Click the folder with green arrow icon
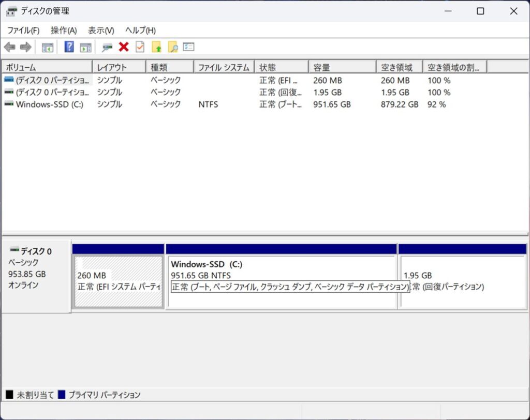Viewport: 530px width, 420px height. tap(156, 47)
